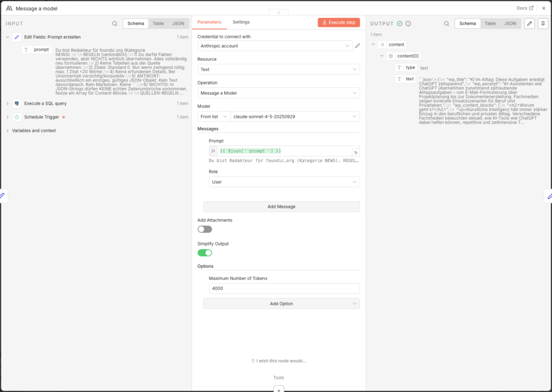The height and width of the screenshot is (392, 552).
Task: Switch OUTPUT view to the JSON tab
Action: [510, 24]
